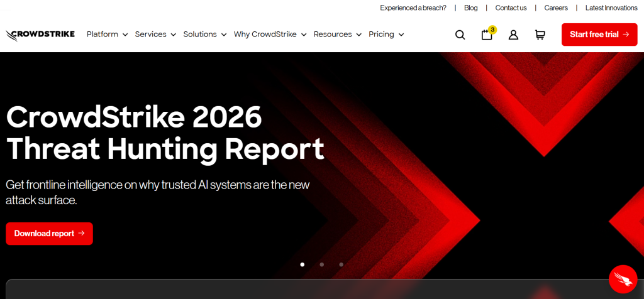Open the falcon chat widget
The image size is (644, 299).
point(623,280)
